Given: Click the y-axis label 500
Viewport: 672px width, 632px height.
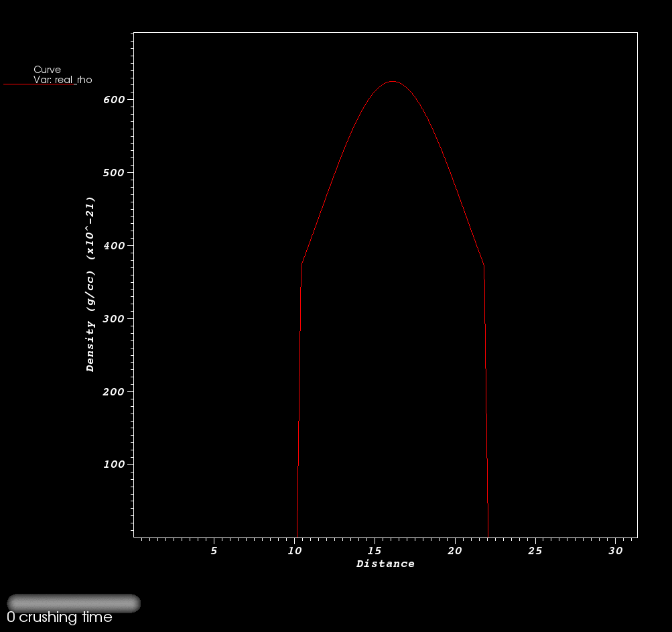Looking at the screenshot, I should click(x=114, y=172).
